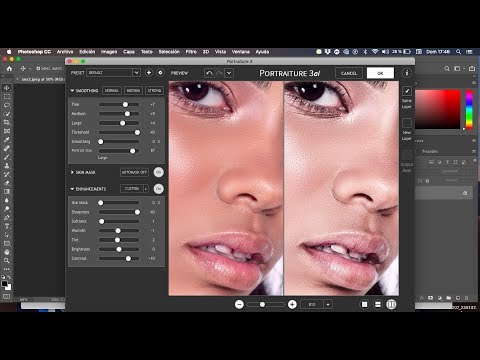The height and width of the screenshot is (360, 480).
Task: Open the Preset dropdown
Action: click(x=113, y=73)
